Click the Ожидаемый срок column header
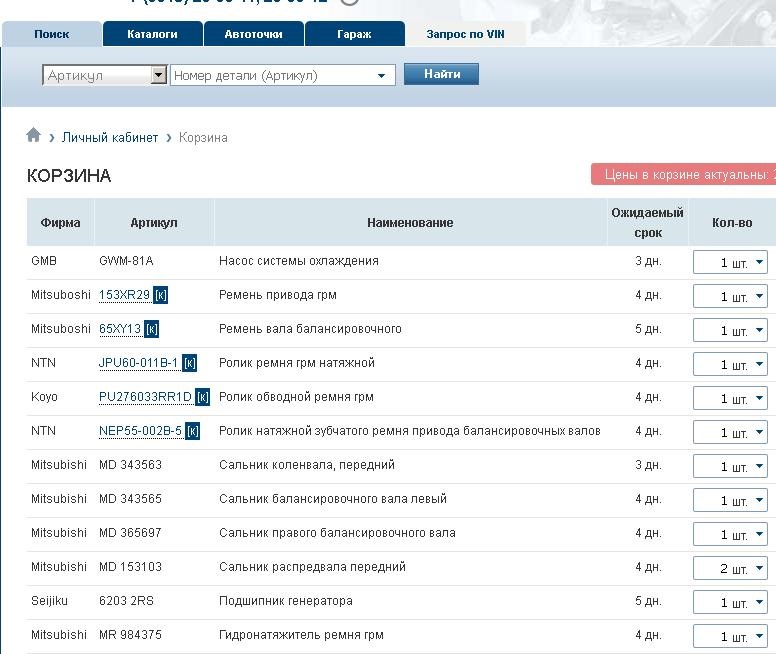776x654 pixels. point(647,223)
